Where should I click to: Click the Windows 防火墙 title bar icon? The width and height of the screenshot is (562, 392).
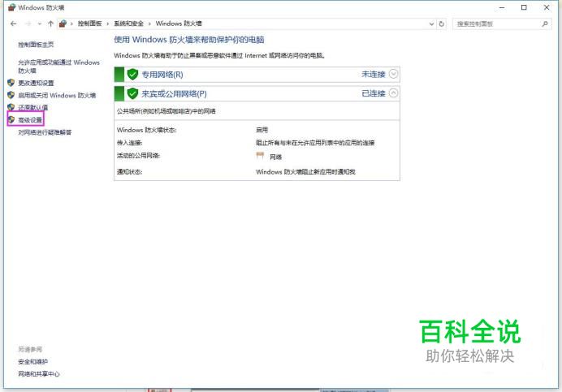pyautogui.click(x=12, y=7)
